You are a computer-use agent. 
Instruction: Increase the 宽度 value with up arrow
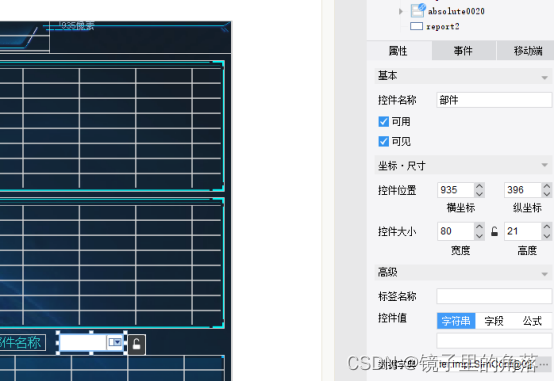479,227
